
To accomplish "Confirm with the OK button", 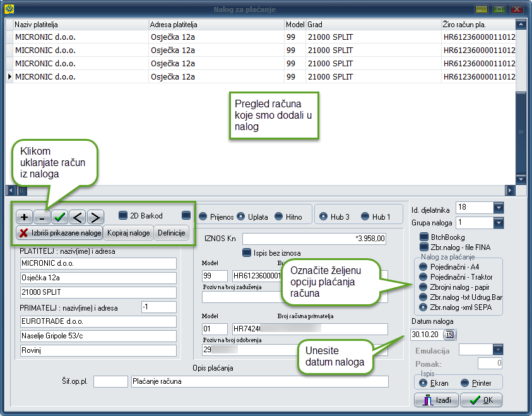I will (x=481, y=400).
